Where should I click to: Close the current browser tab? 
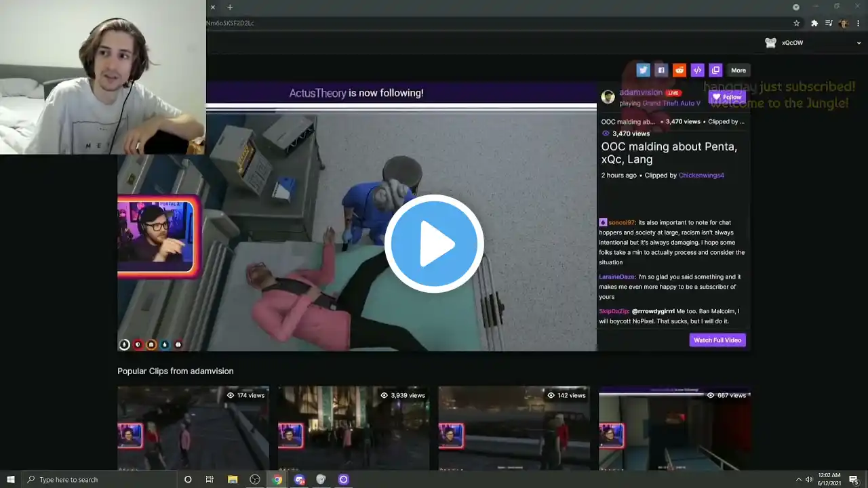coord(212,7)
